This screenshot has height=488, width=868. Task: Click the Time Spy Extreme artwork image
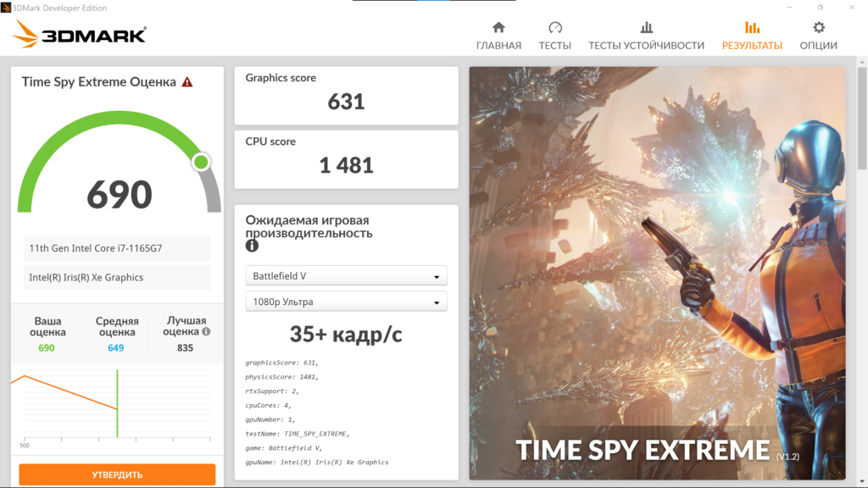[658, 274]
